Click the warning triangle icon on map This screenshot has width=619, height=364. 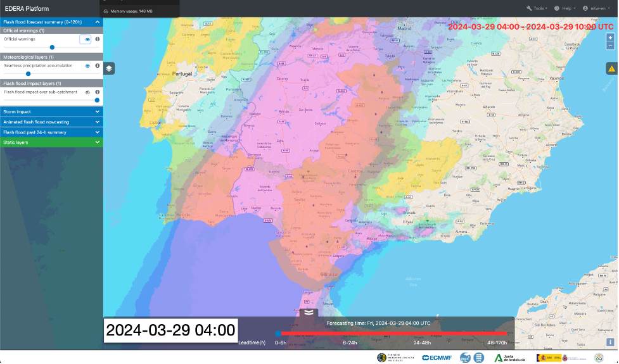611,68
